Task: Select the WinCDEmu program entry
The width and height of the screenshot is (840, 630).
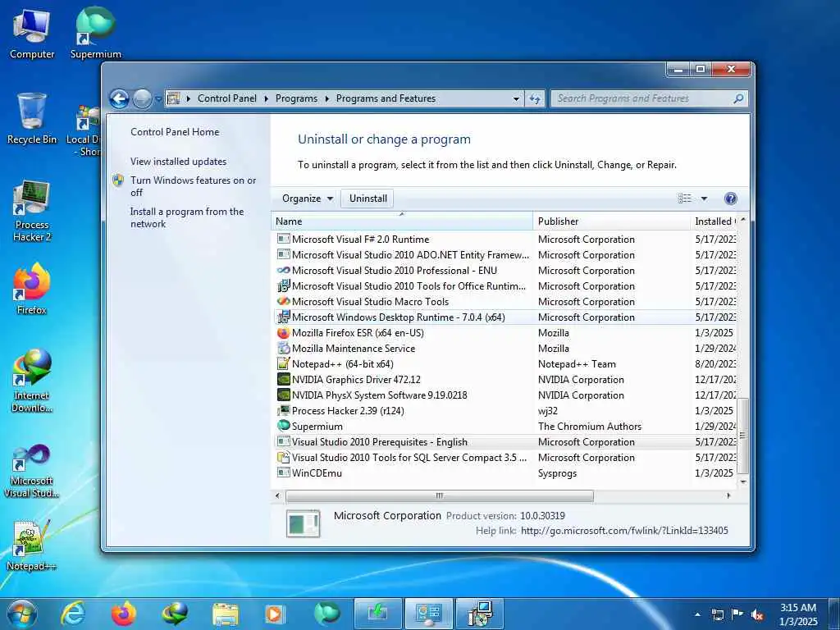Action: (505, 473)
